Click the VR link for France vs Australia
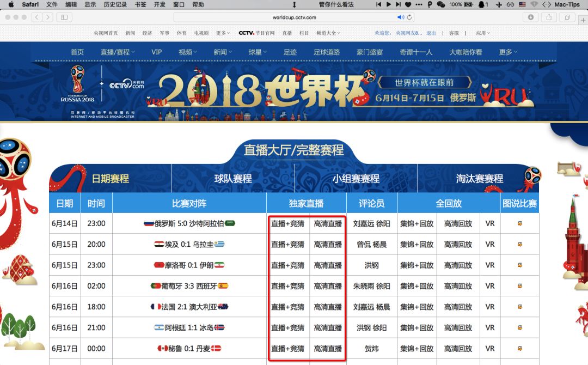The width and height of the screenshot is (588, 365). [490, 307]
